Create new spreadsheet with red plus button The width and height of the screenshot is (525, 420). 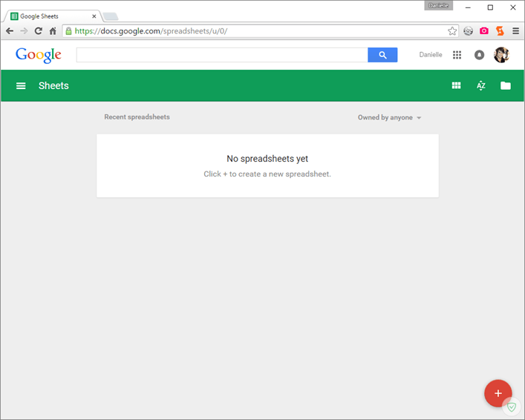(x=498, y=393)
